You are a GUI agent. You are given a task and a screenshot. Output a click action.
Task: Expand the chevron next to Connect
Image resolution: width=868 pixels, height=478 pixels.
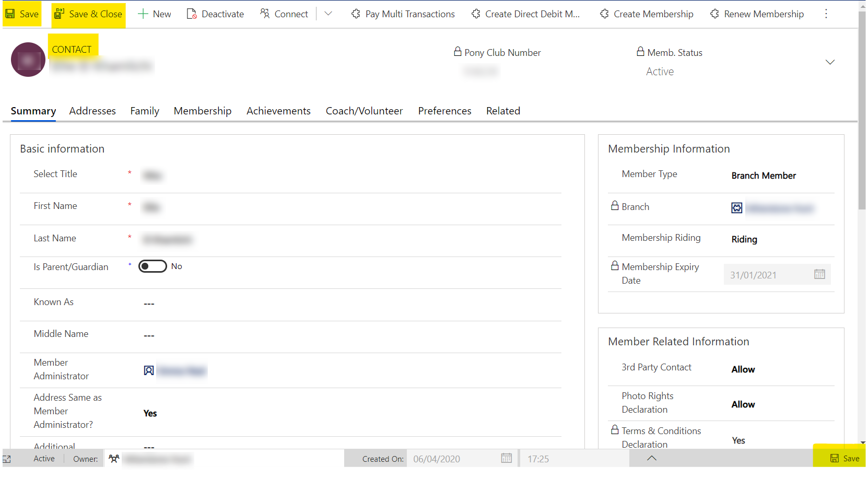[x=328, y=14]
